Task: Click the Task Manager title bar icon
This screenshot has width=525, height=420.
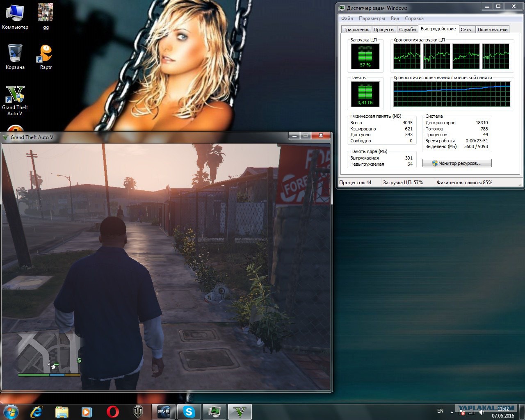Action: 342,8
